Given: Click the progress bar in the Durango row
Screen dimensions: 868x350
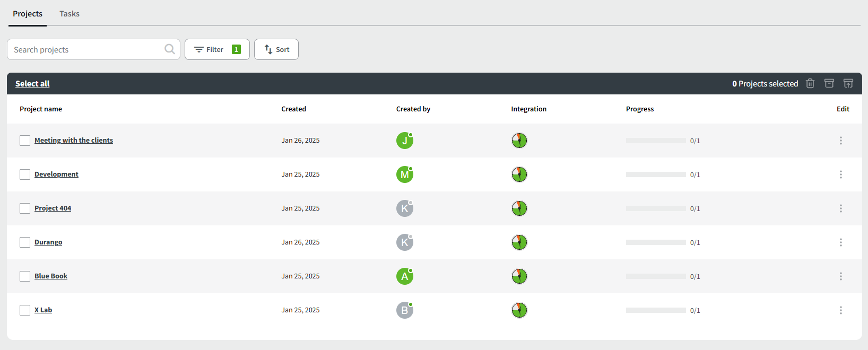Looking at the screenshot, I should 656,242.
